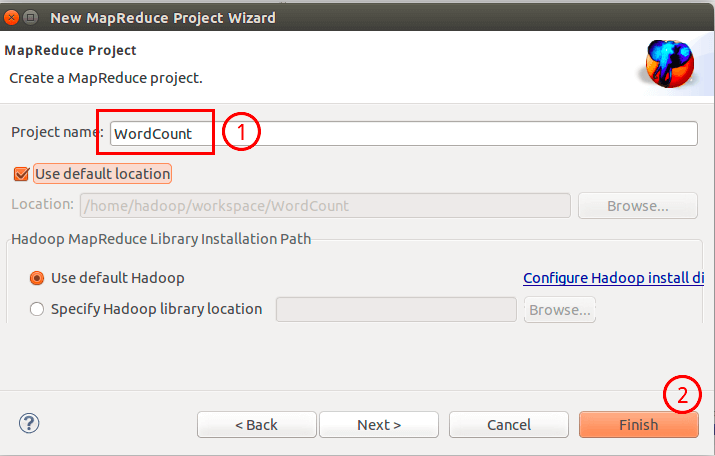Click the gray window button beside close
This screenshot has height=456, width=715.
pyautogui.click(x=31, y=18)
